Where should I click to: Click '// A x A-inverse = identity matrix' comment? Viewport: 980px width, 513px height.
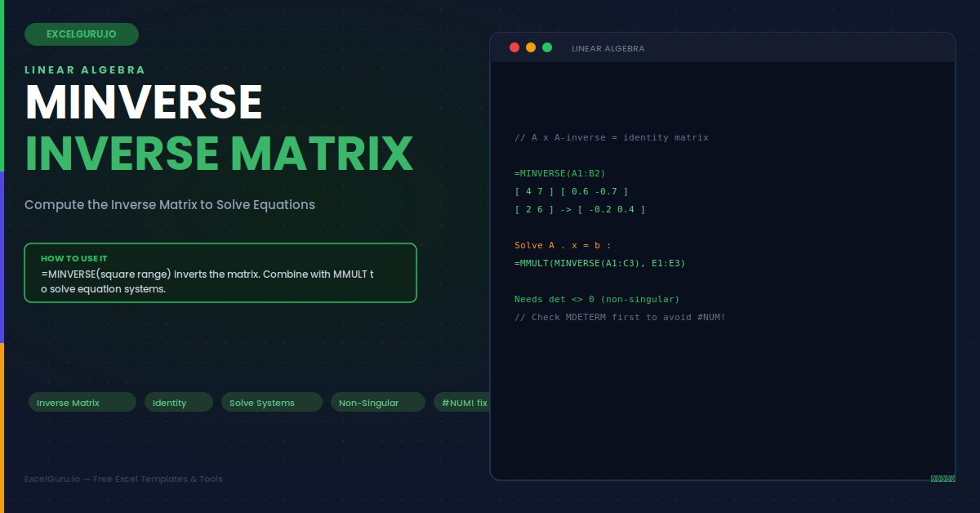tap(612, 137)
